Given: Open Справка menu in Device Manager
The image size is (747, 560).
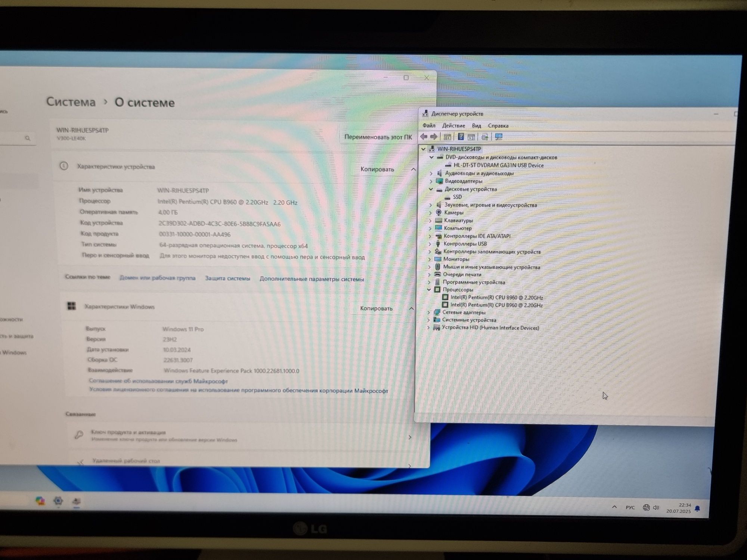Looking at the screenshot, I should point(498,126).
